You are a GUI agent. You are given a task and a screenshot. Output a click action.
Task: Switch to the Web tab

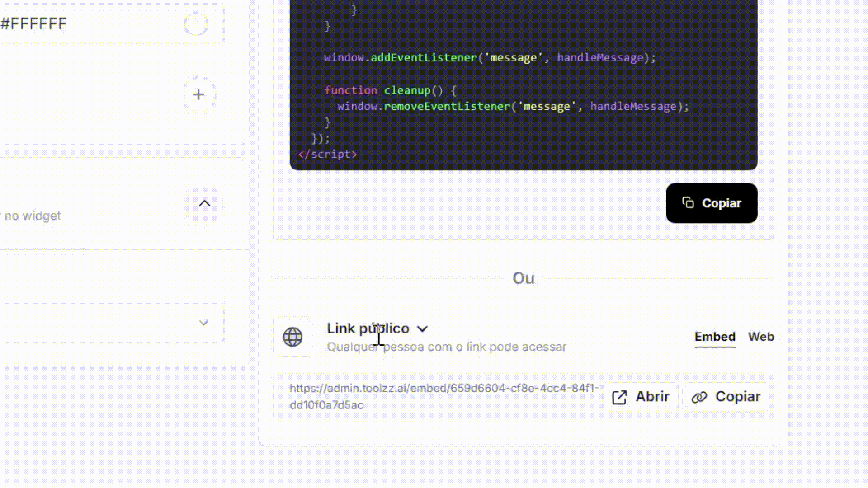coord(761,337)
